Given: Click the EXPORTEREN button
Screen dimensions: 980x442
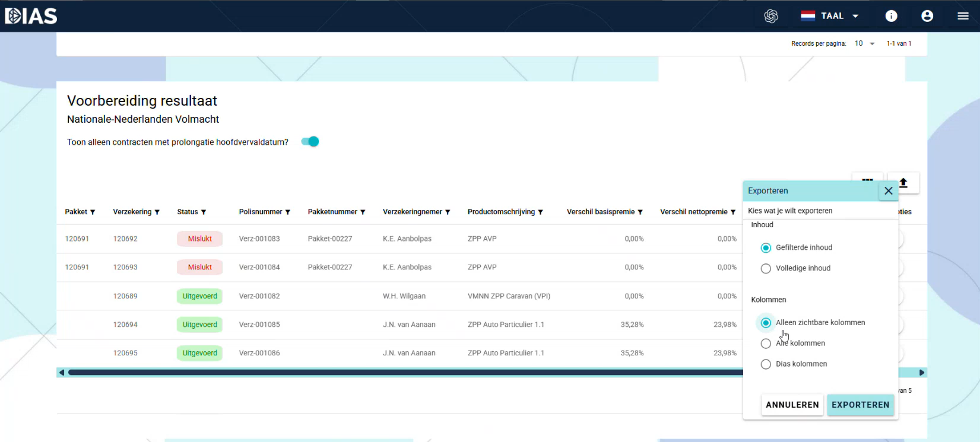Looking at the screenshot, I should 861,405.
